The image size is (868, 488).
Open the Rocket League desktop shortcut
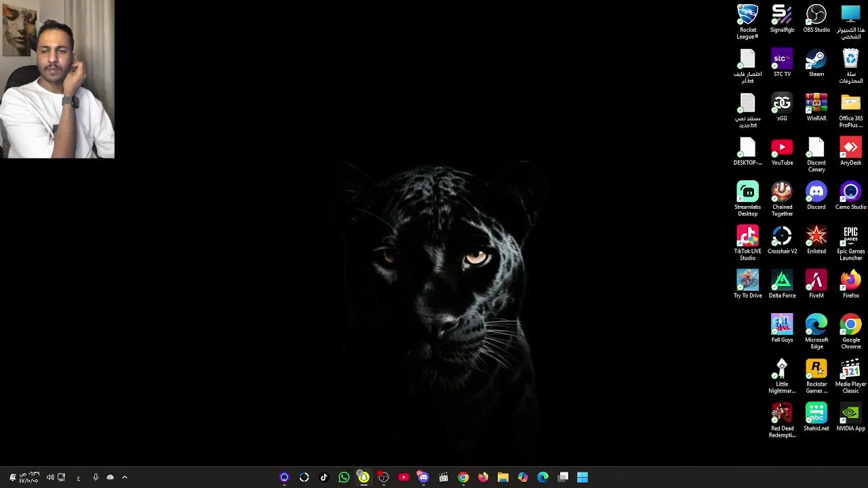click(747, 22)
